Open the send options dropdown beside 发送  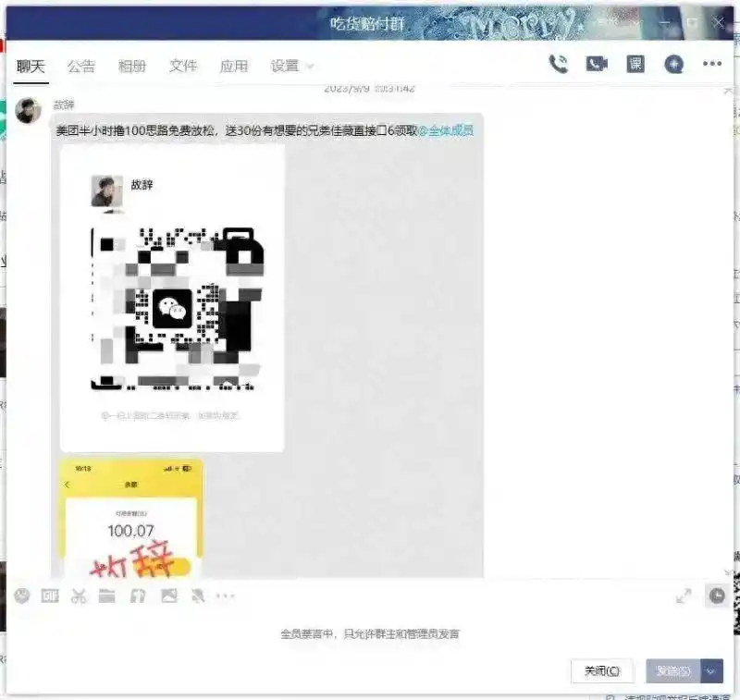pyautogui.click(x=709, y=671)
